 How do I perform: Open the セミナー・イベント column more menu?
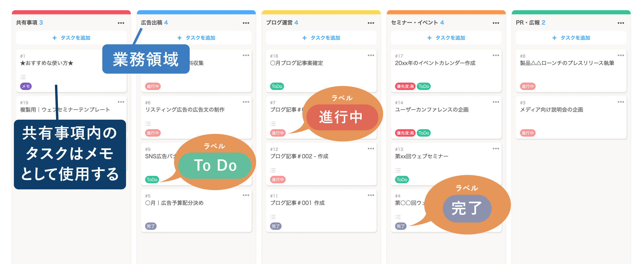tap(496, 23)
